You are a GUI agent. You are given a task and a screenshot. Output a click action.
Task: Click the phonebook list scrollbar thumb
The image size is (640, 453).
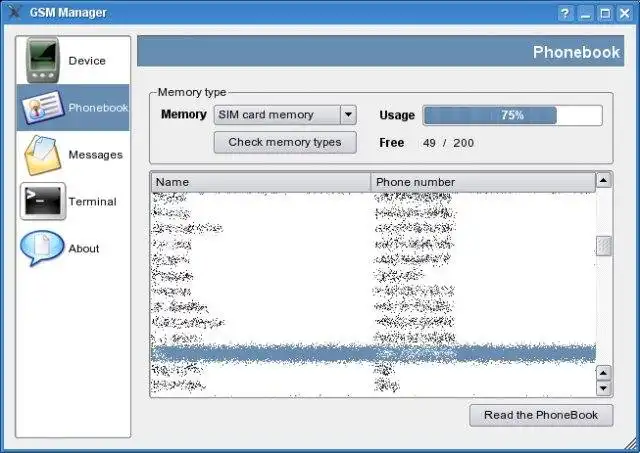tap(604, 246)
